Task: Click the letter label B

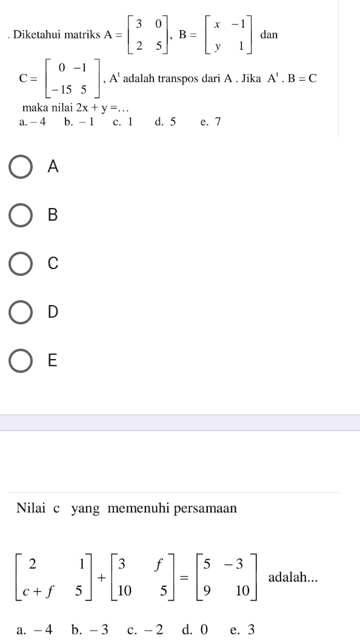Action: coord(53,215)
